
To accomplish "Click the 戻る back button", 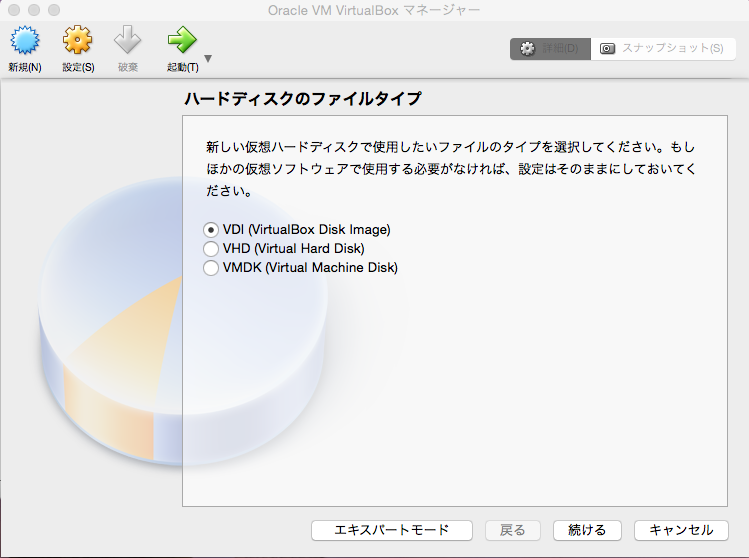I will (513, 530).
